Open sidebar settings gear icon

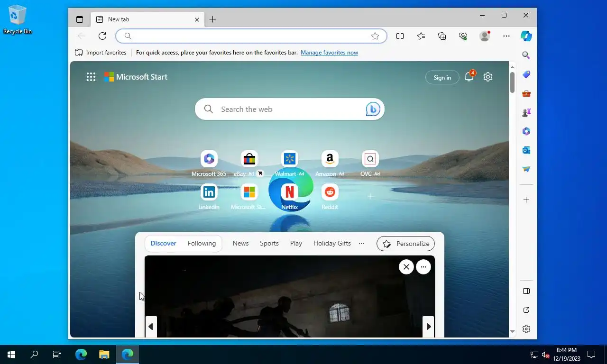[526, 329]
